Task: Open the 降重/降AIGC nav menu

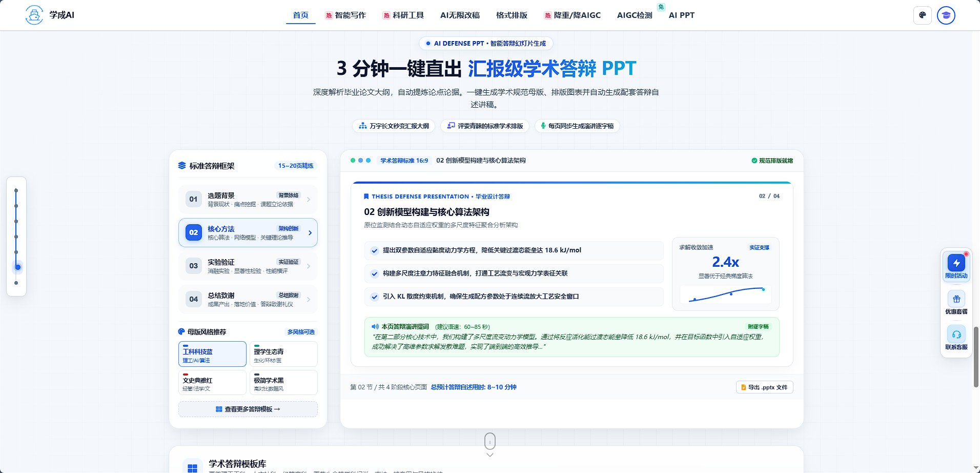Action: point(572,15)
